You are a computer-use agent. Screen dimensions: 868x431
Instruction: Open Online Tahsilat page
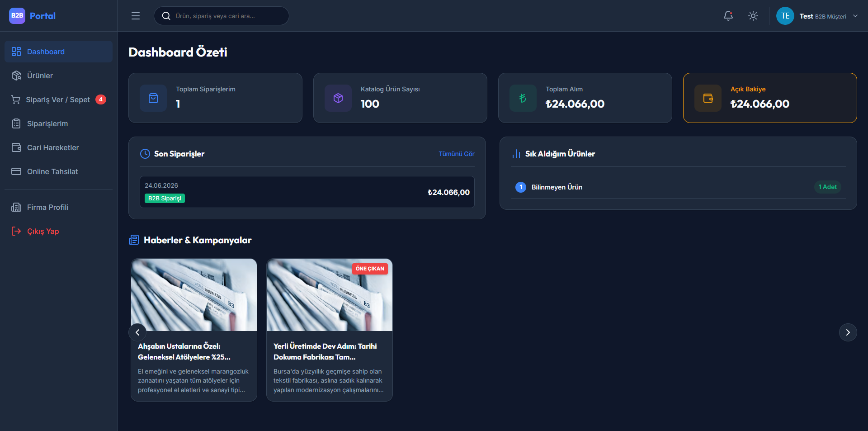[x=59, y=171]
